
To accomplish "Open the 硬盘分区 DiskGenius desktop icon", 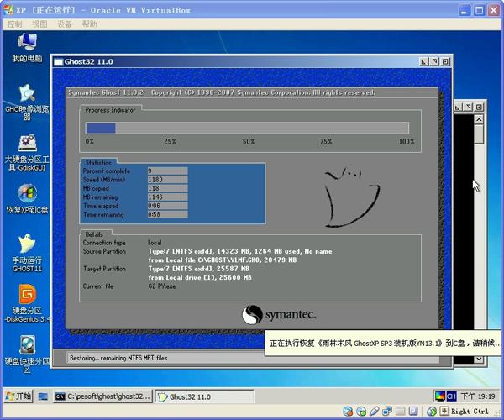I will [x=27, y=303].
